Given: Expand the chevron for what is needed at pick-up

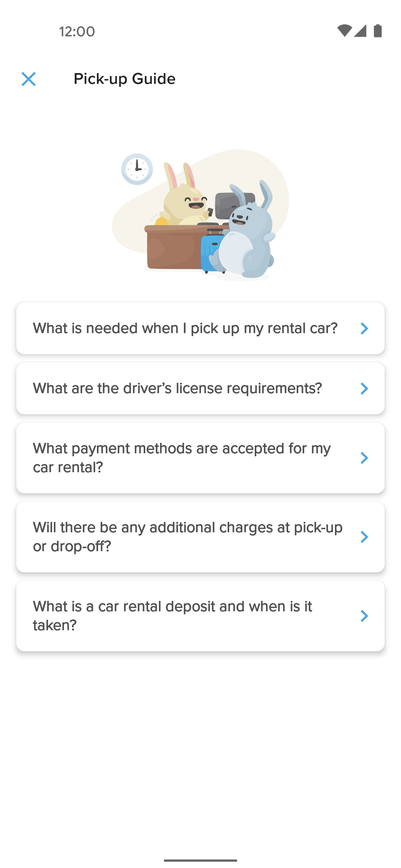Looking at the screenshot, I should [x=364, y=328].
